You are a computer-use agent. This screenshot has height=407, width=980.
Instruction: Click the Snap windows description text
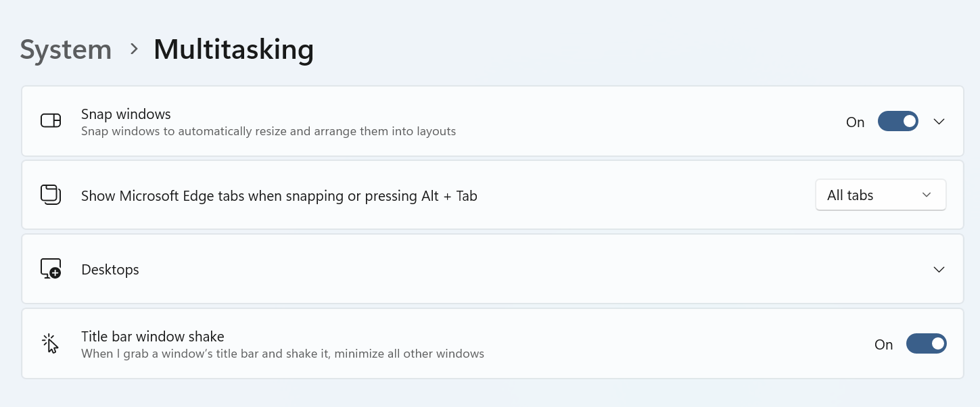(x=269, y=130)
